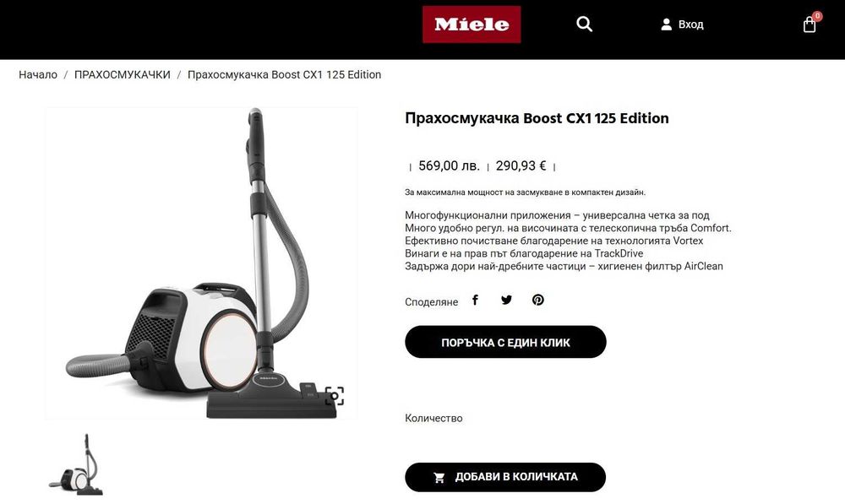Share product on Twitter
This screenshot has height=504, width=845.
click(506, 300)
